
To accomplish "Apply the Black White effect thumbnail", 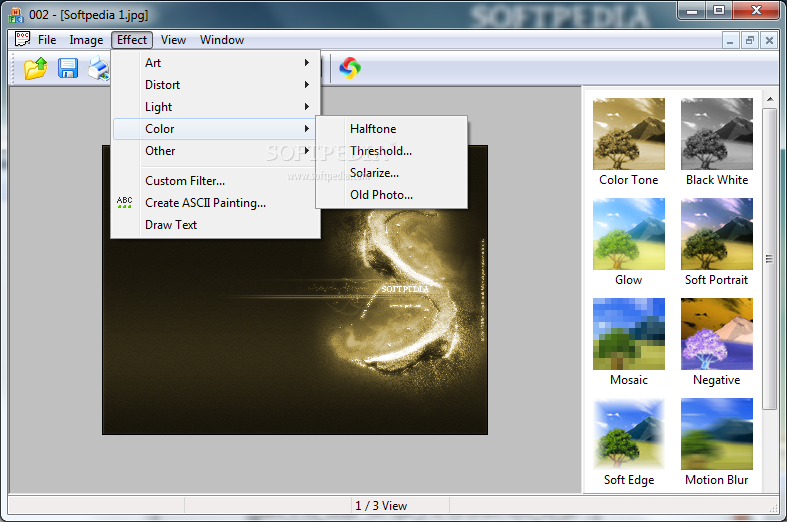I will [x=717, y=134].
